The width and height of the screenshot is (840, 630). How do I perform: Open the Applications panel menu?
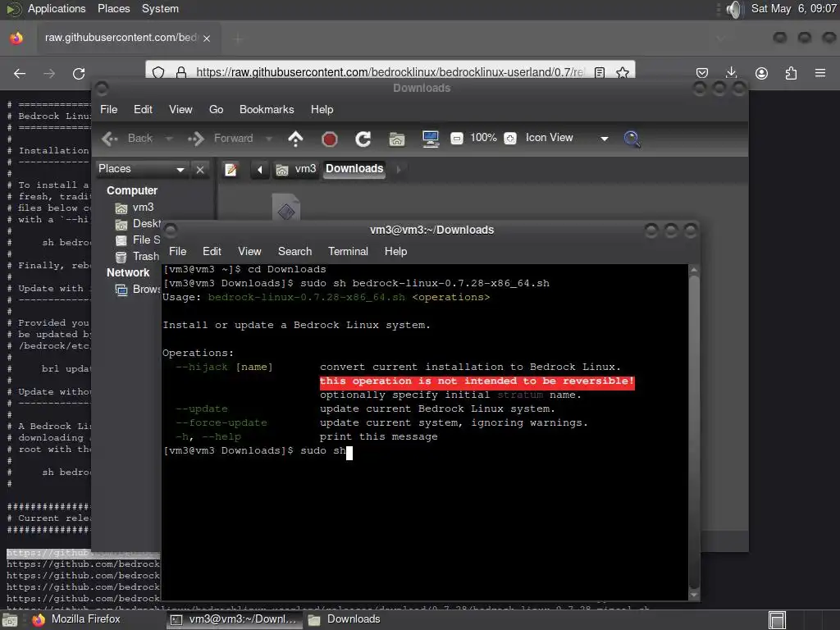tap(57, 8)
